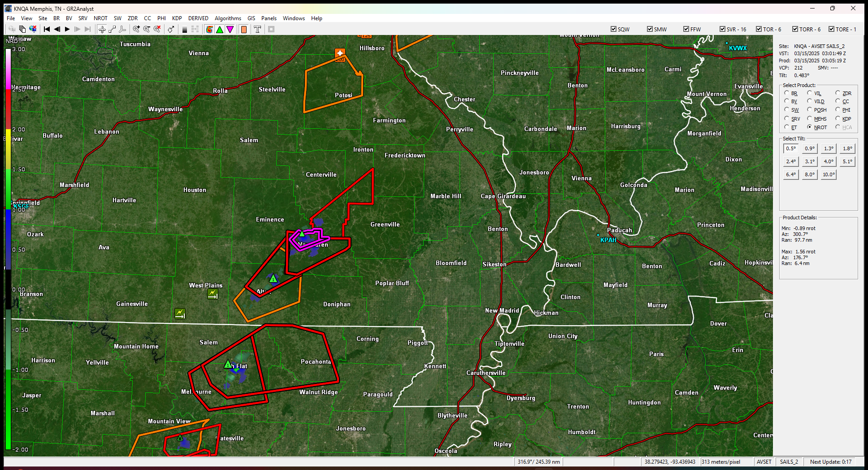Toggle the FFW warnings checkbox
The height and width of the screenshot is (470, 868).
pos(686,29)
